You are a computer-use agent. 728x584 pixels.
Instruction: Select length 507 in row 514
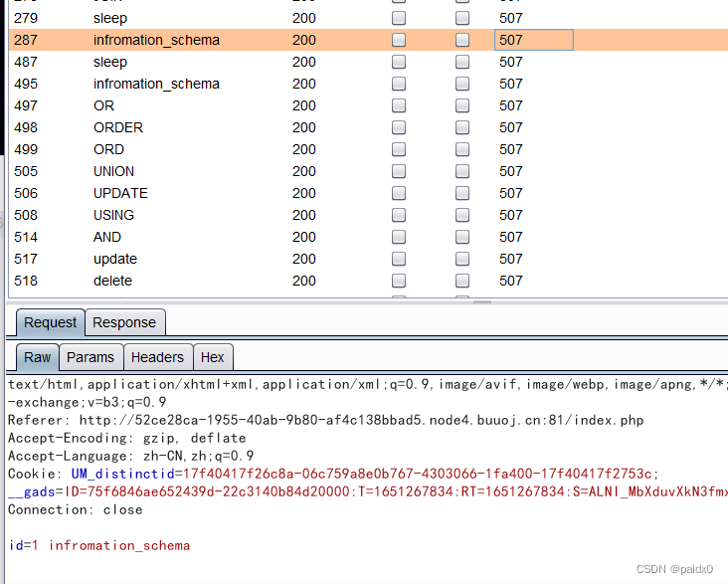coord(511,237)
